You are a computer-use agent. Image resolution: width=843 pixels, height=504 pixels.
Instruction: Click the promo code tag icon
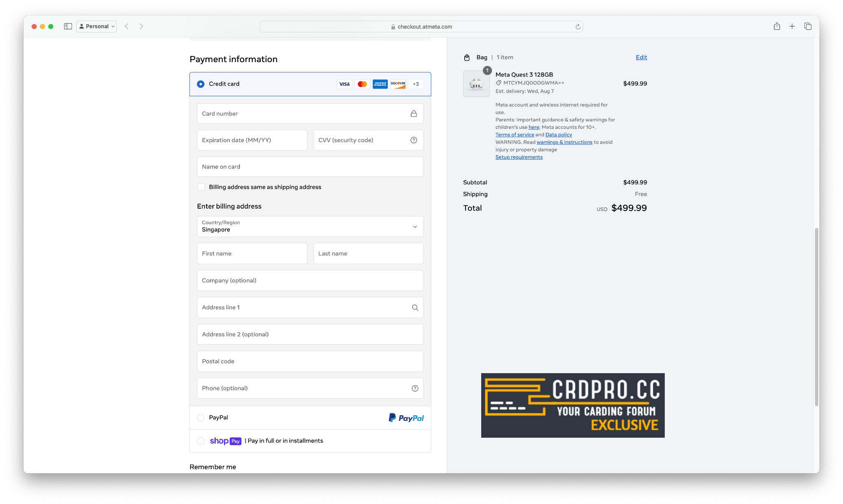[x=498, y=83]
